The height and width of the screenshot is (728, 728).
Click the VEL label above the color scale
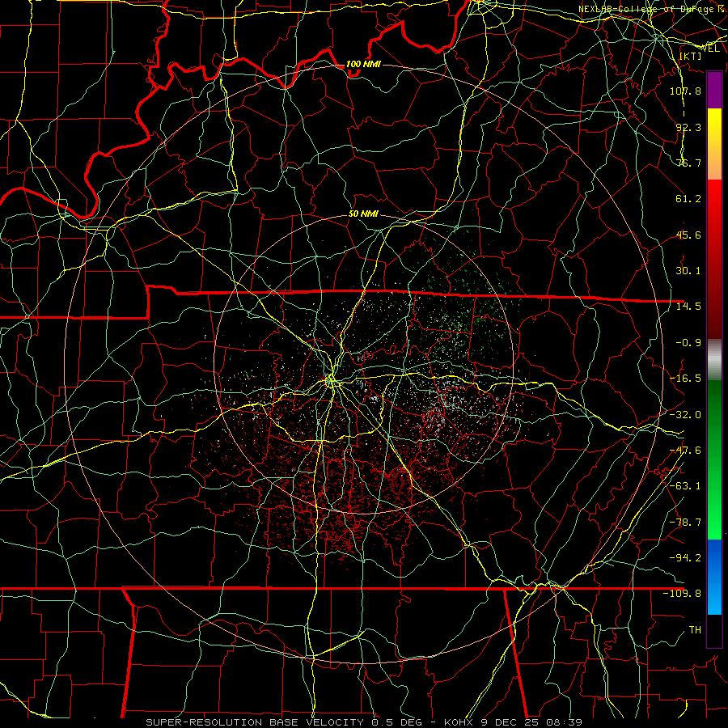point(710,49)
